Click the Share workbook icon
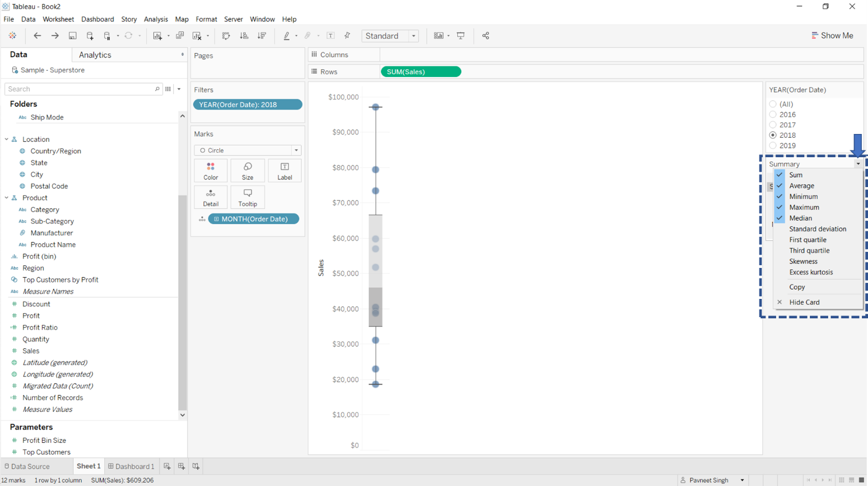This screenshot has width=868, height=486. pos(485,35)
